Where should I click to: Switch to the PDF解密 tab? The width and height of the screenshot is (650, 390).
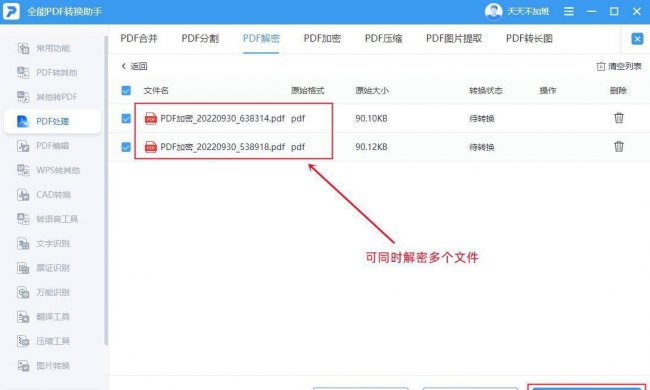click(261, 39)
